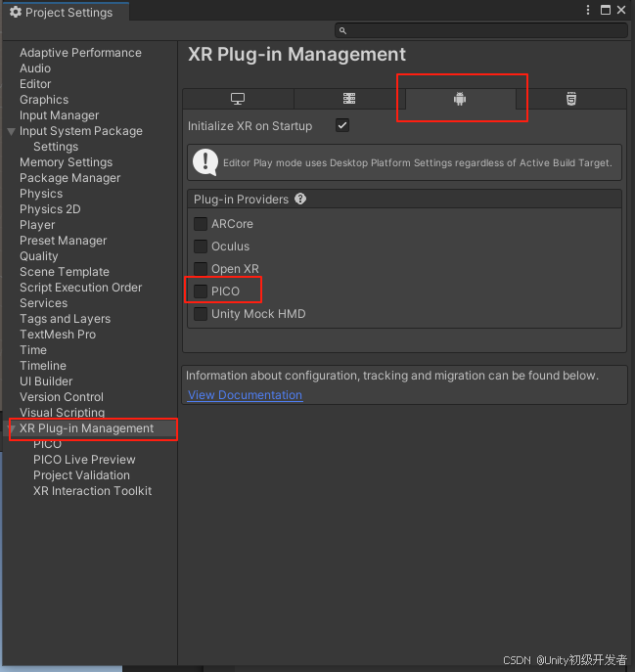Open XR Interaction Toolkit settings
The width and height of the screenshot is (635, 672).
pos(93,491)
